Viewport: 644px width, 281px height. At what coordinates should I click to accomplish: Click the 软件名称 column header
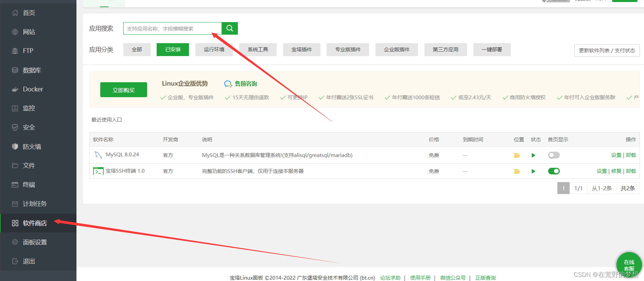tap(103, 140)
